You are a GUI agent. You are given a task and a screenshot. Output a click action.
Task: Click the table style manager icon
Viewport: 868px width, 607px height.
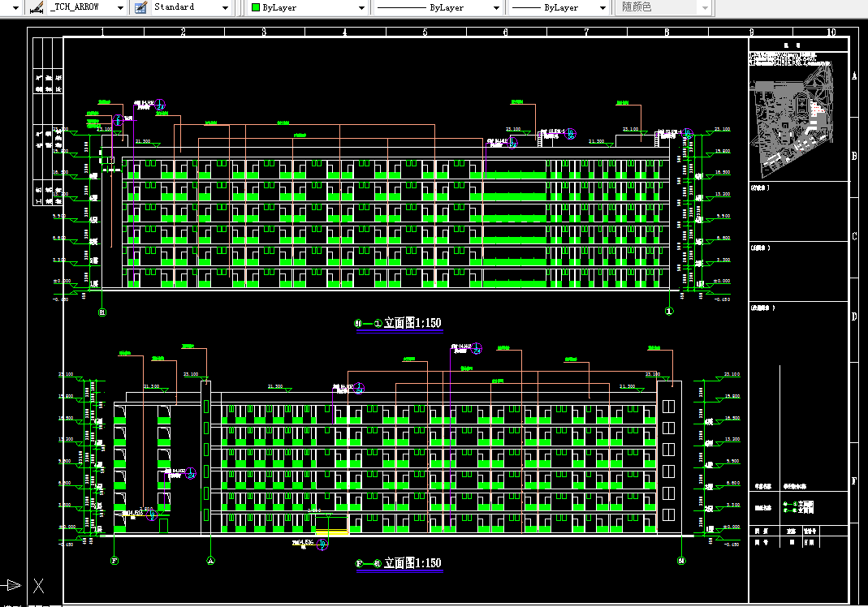tap(140, 7)
